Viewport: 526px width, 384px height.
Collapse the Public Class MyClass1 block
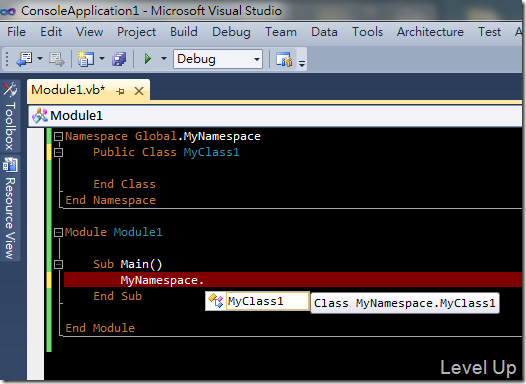tap(58, 152)
